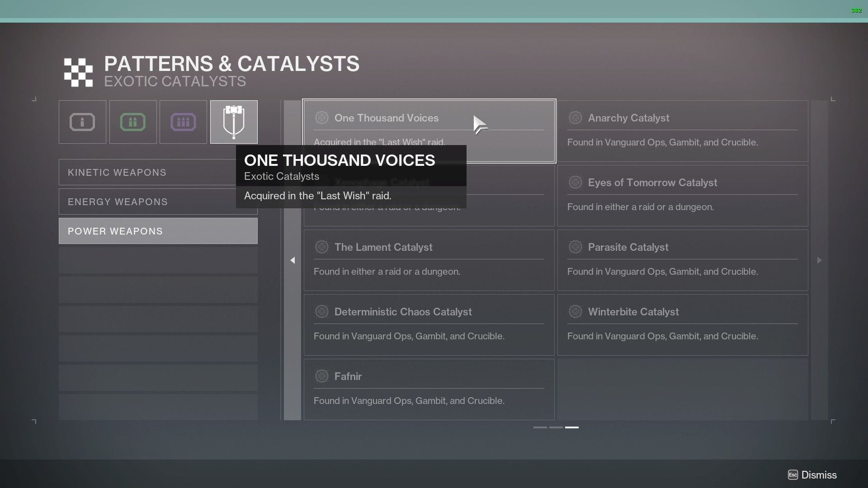Select the primary ammo weapon patterns tab

click(82, 122)
